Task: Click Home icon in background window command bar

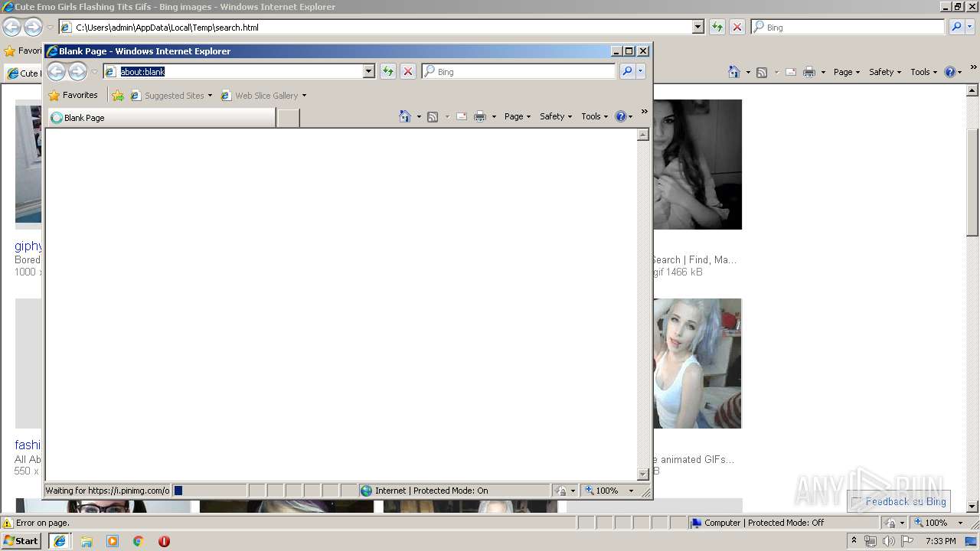Action: (x=734, y=72)
